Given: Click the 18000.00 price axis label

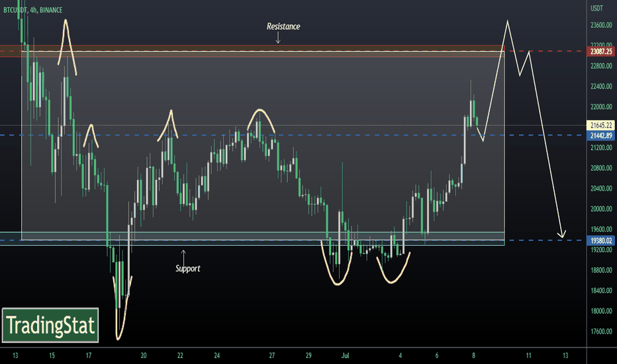Looking at the screenshot, I should [x=601, y=311].
